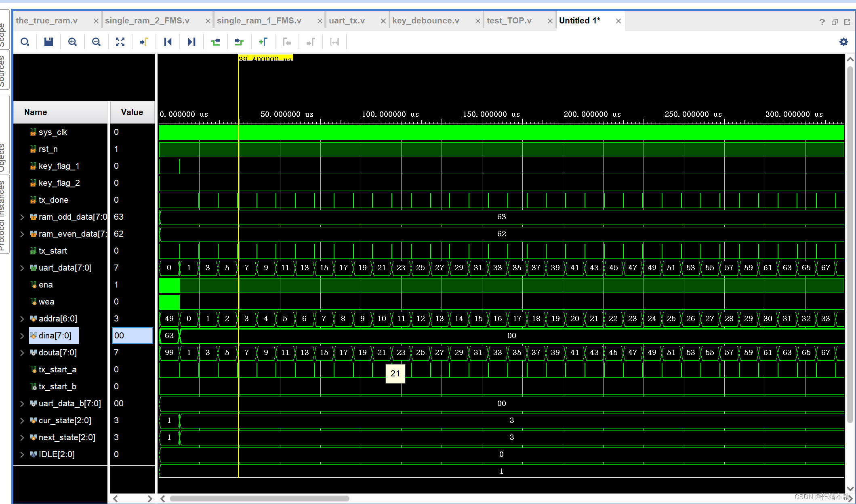Screen dimensions: 856x504
Task: Select tx_start_b signal row
Action: [57, 386]
